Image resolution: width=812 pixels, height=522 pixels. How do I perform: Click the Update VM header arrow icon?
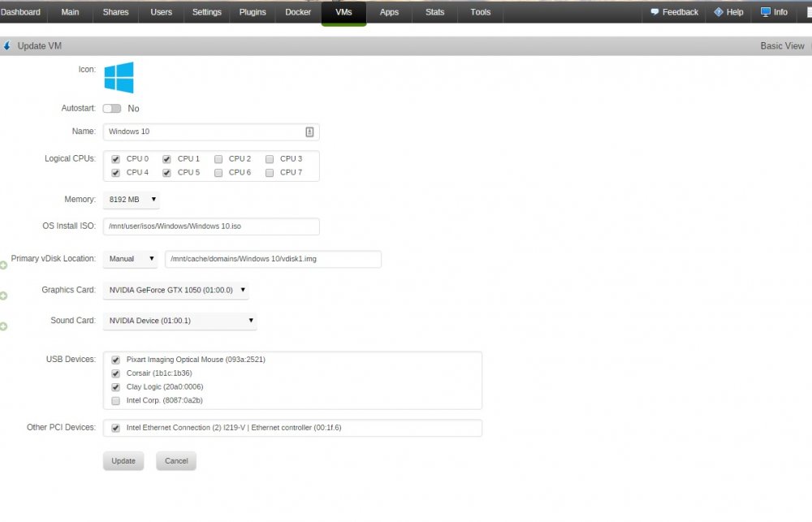6,45
